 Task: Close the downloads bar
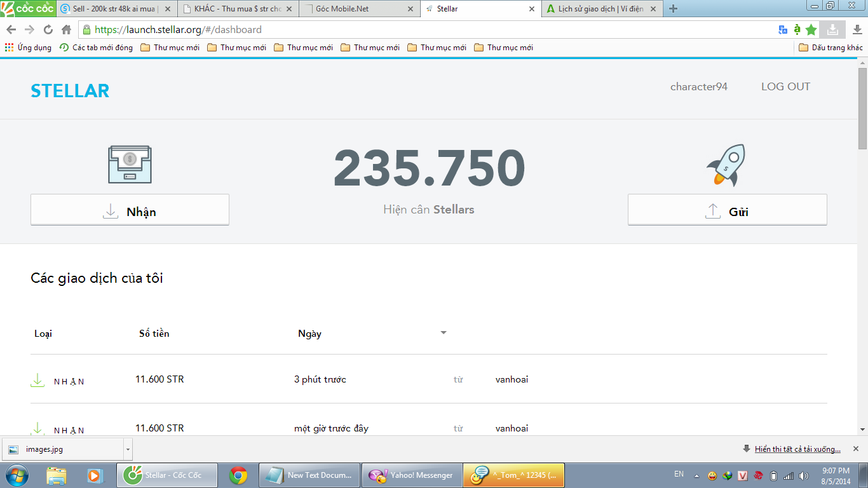point(856,449)
